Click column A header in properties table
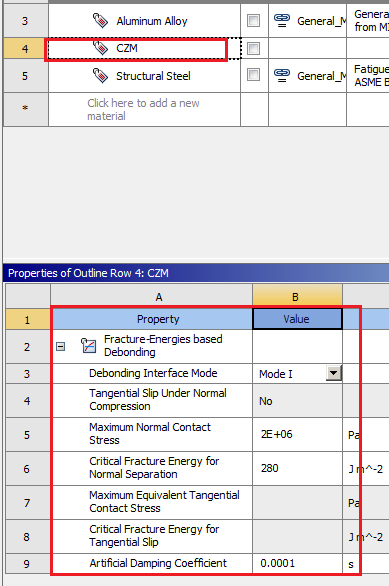Screen dimensions: 389x586 tap(151, 297)
